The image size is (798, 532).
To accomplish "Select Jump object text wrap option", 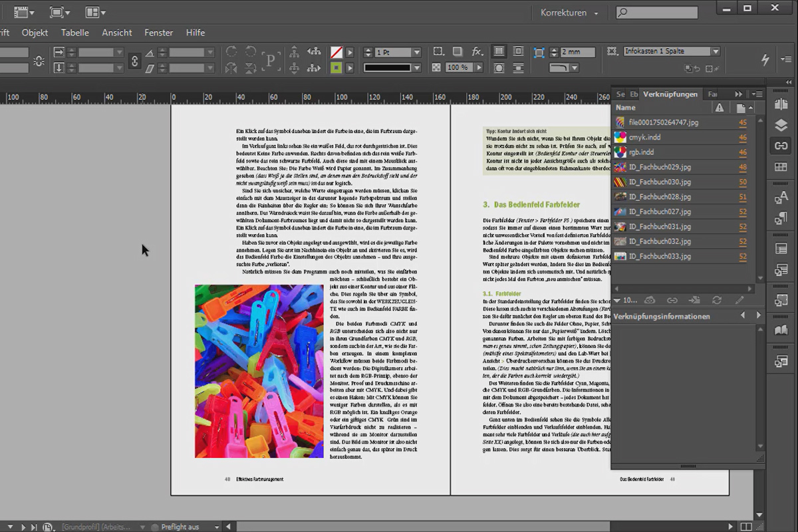I will point(518,68).
